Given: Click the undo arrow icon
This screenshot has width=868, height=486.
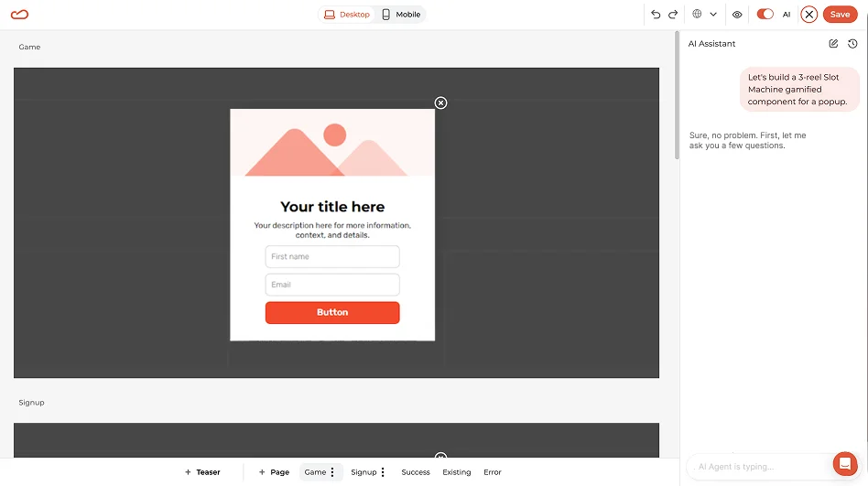Looking at the screenshot, I should (x=656, y=15).
